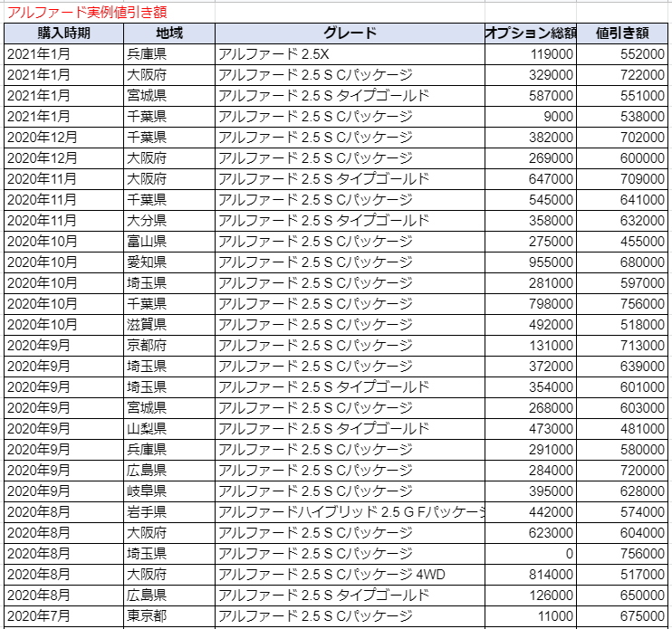Click the option total 11000

(531, 616)
